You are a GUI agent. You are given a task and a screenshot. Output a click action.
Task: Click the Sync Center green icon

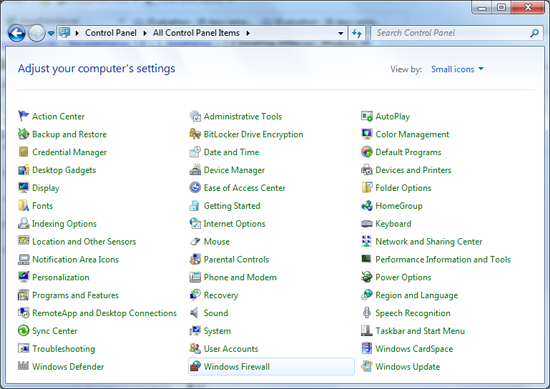23,330
